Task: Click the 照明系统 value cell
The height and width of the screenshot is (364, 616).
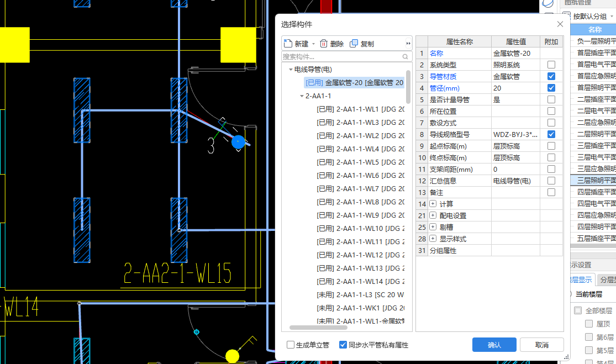Action: click(x=515, y=65)
